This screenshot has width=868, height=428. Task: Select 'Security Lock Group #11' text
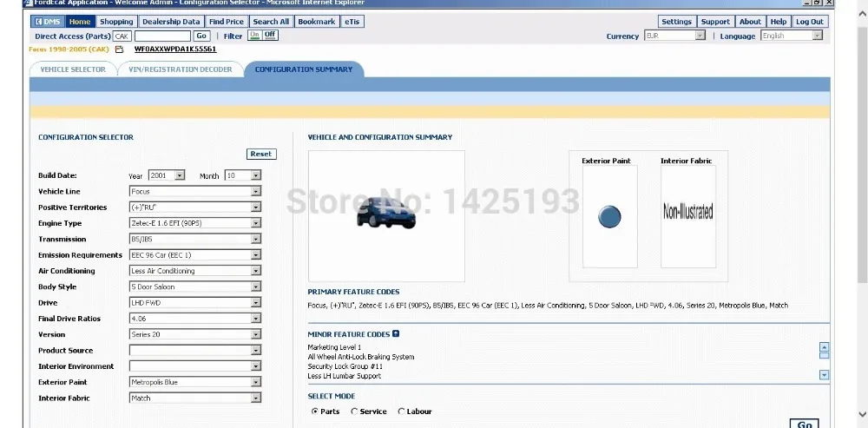pos(345,366)
